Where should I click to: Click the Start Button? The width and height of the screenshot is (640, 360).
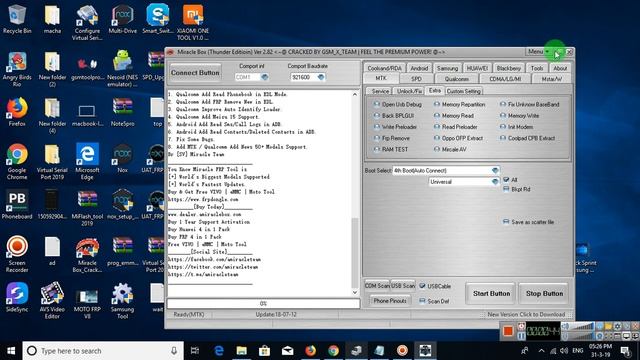[x=491, y=293]
